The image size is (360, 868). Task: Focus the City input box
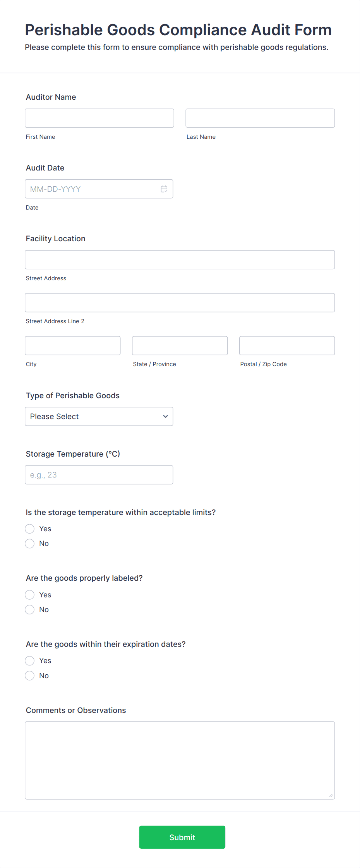coord(73,346)
